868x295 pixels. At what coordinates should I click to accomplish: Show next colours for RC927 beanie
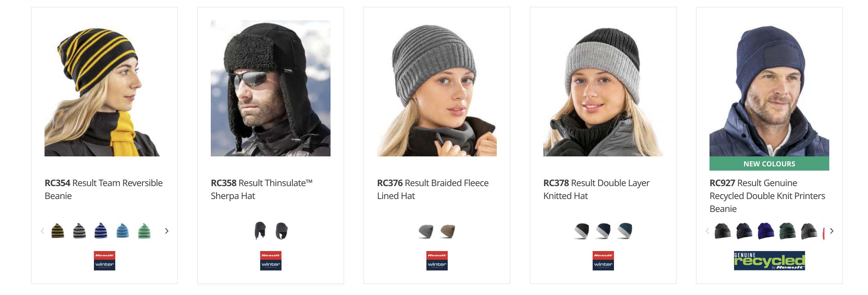(832, 231)
